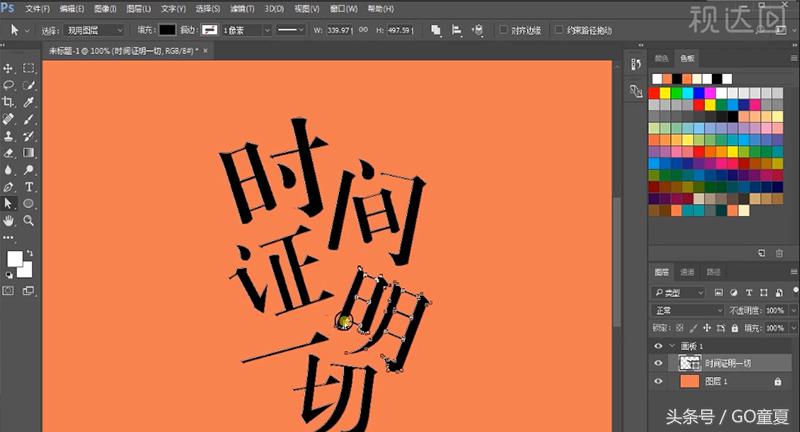This screenshot has height=432, width=800.
Task: Open the 图层(L) menu
Action: tap(138, 9)
